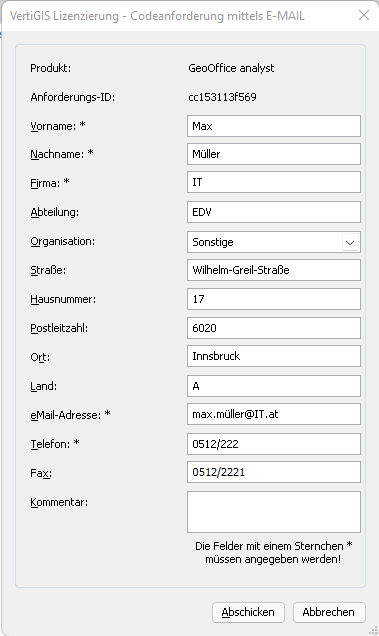Click the Fax label

(x=41, y=473)
